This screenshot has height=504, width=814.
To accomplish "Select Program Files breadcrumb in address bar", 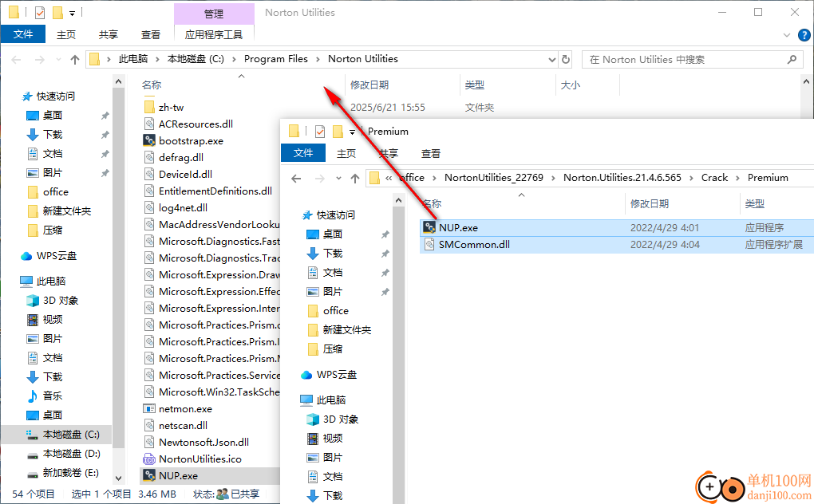I will coord(275,59).
